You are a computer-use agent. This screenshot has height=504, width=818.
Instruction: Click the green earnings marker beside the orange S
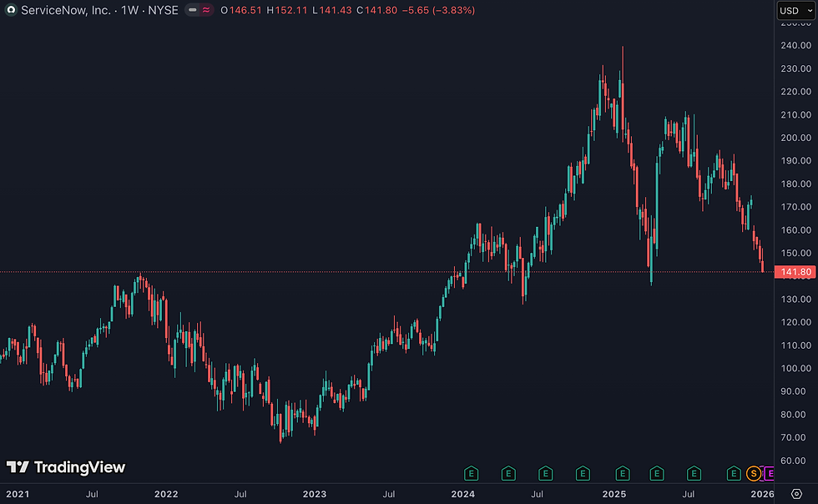(x=734, y=474)
